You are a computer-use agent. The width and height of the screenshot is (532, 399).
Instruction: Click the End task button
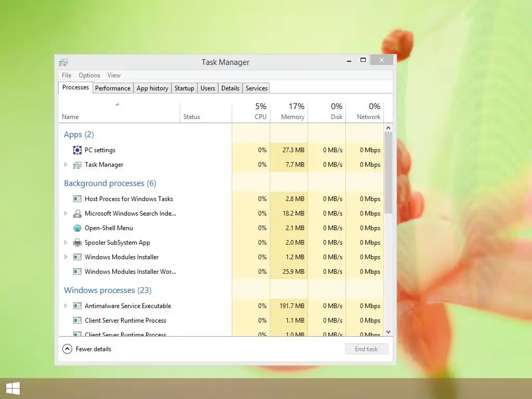(x=366, y=349)
